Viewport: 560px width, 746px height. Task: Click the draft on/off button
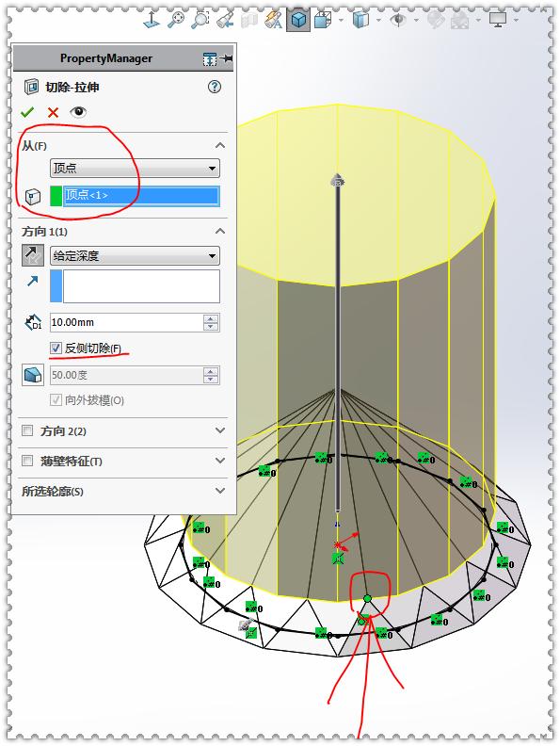coord(33,375)
